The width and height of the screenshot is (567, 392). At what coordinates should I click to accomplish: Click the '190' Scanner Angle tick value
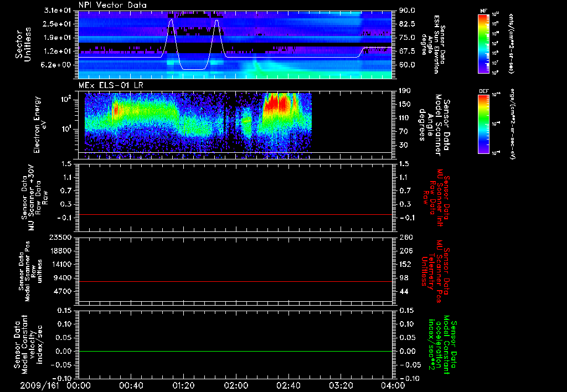point(405,91)
